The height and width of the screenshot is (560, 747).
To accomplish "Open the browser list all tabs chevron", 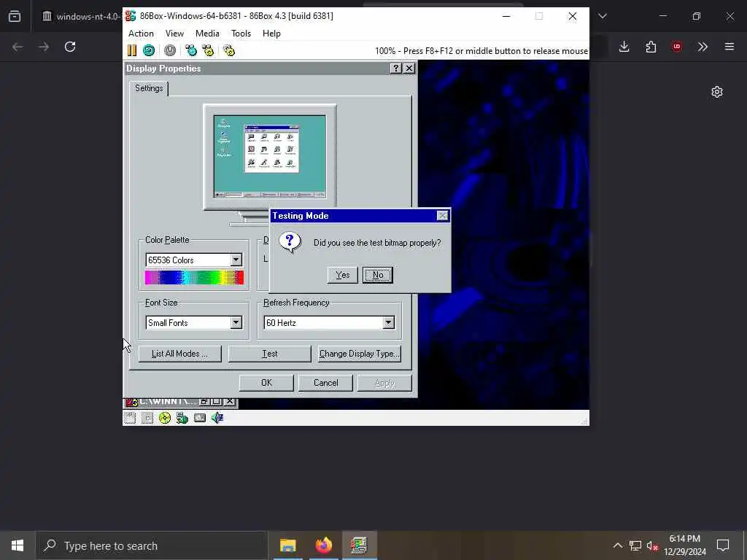I will point(603,16).
